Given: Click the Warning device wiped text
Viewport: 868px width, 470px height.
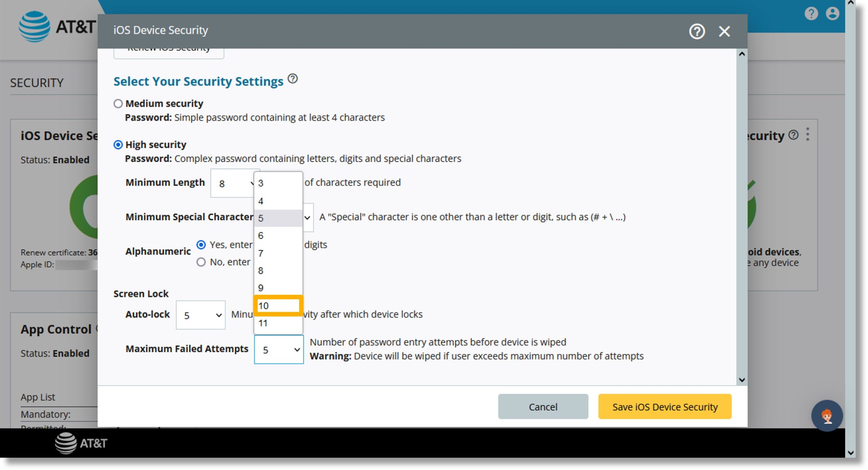Looking at the screenshot, I should pos(476,356).
